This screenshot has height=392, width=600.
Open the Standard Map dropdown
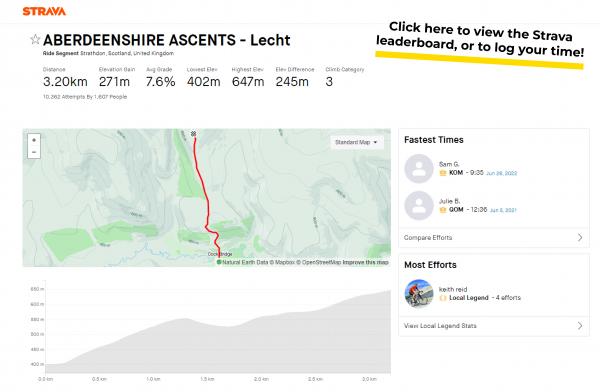point(356,142)
